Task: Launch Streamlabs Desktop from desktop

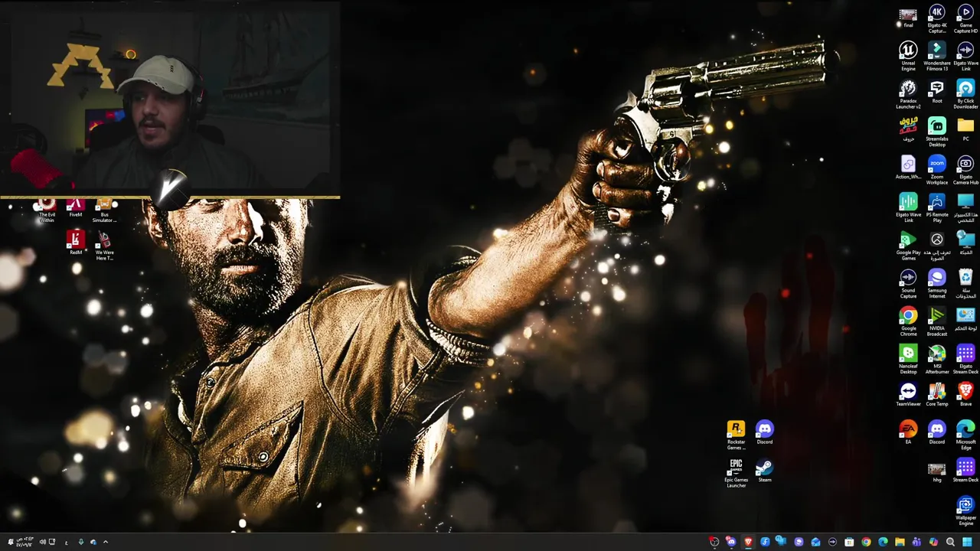Action: click(x=936, y=131)
